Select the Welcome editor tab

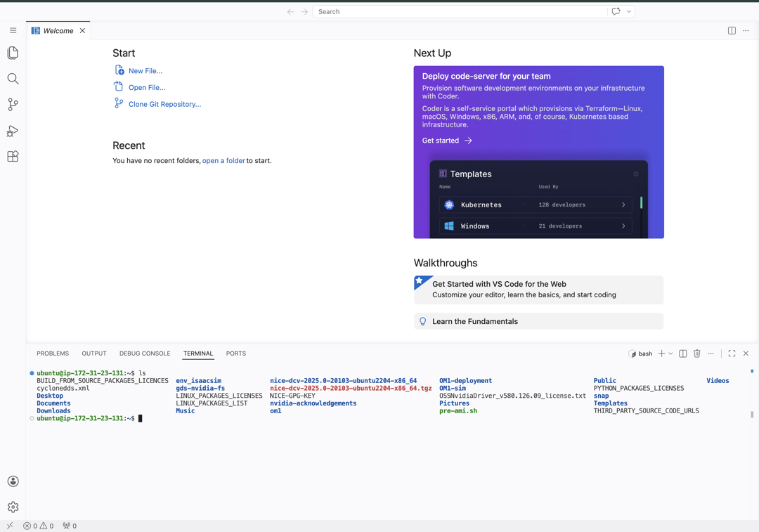click(58, 30)
